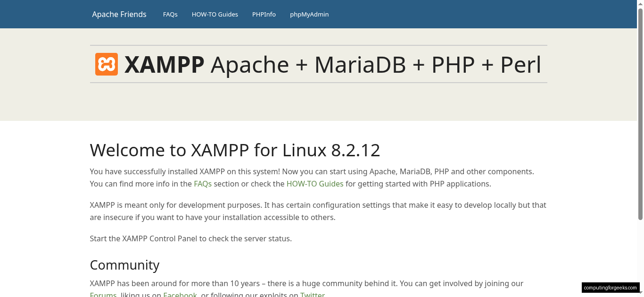Click the Apache Friends brand link

[x=119, y=14]
